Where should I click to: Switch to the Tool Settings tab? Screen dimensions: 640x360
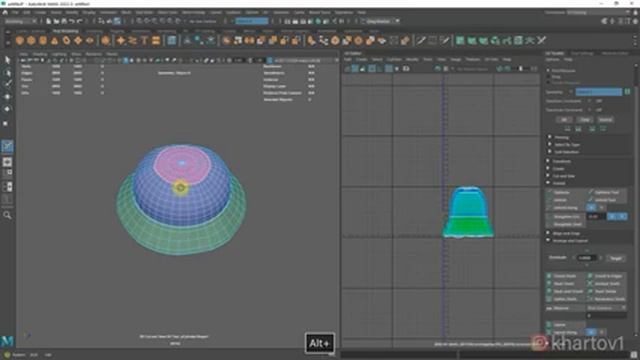(582, 53)
